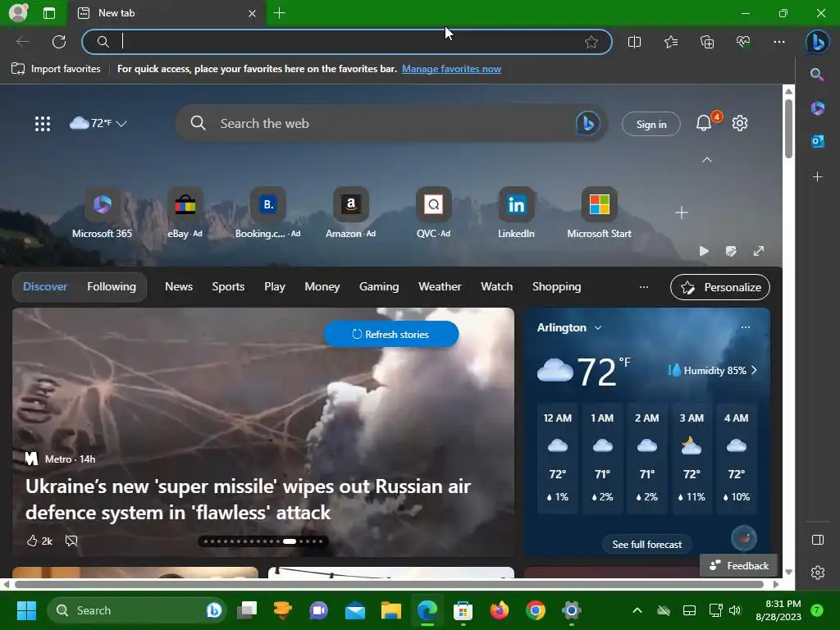Viewport: 840px width, 630px height.
Task: Open the Feedback button
Action: pos(739,565)
